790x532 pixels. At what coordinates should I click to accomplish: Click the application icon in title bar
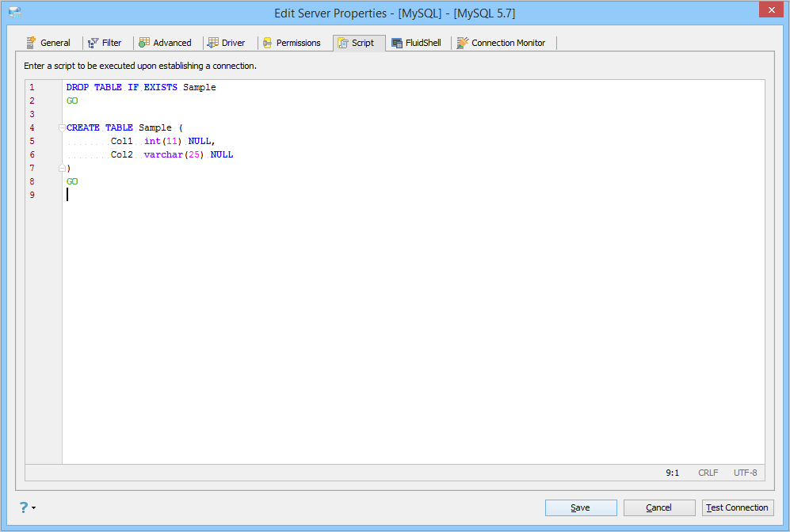15,13
